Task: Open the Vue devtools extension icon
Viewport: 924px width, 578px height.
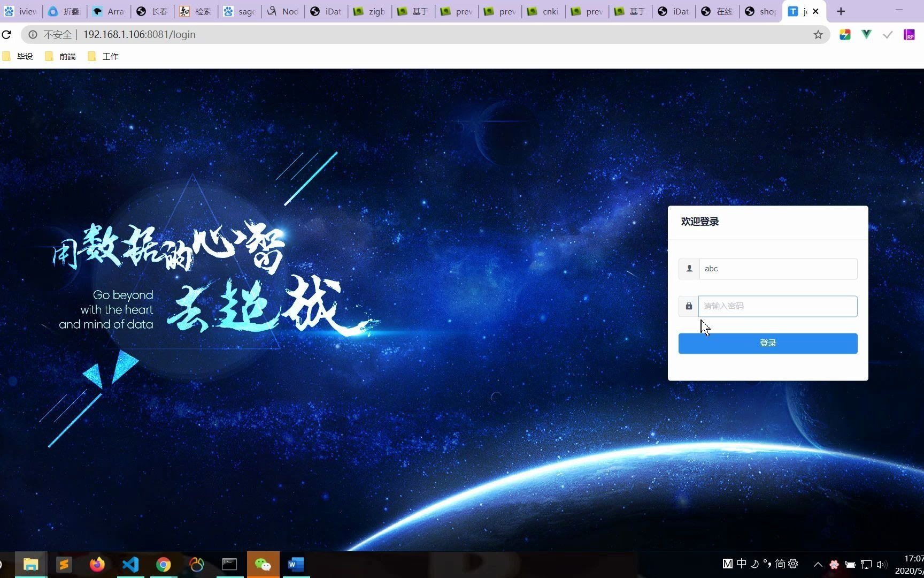Action: 866,35
